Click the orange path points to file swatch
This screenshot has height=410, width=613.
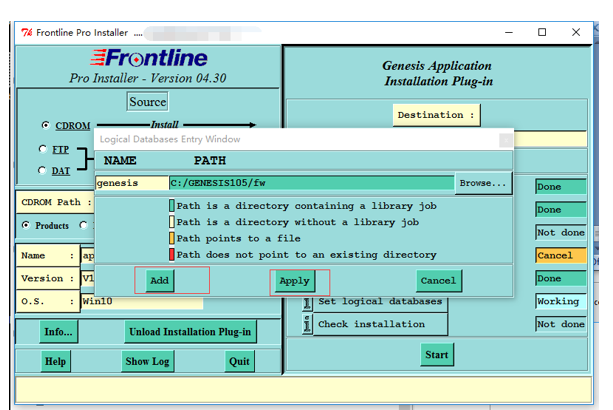point(172,238)
